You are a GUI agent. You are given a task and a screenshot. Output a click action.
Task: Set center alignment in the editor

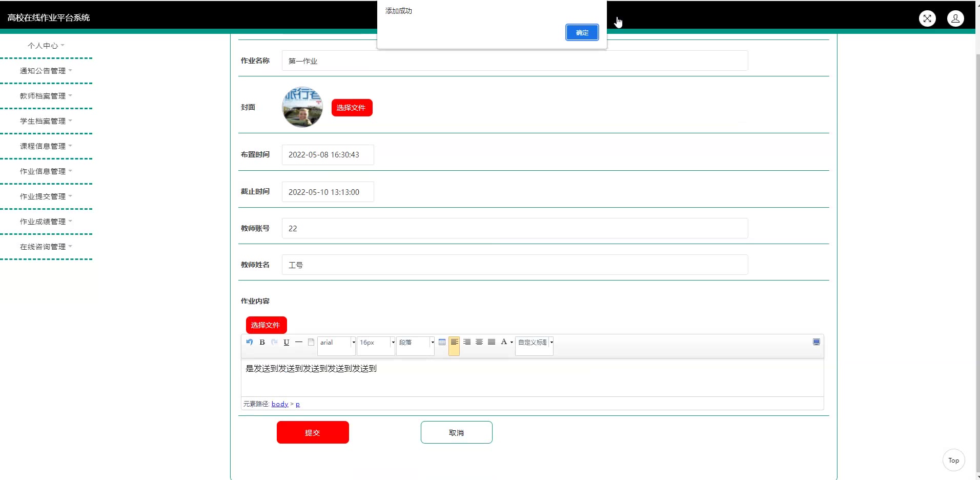pyautogui.click(x=479, y=342)
